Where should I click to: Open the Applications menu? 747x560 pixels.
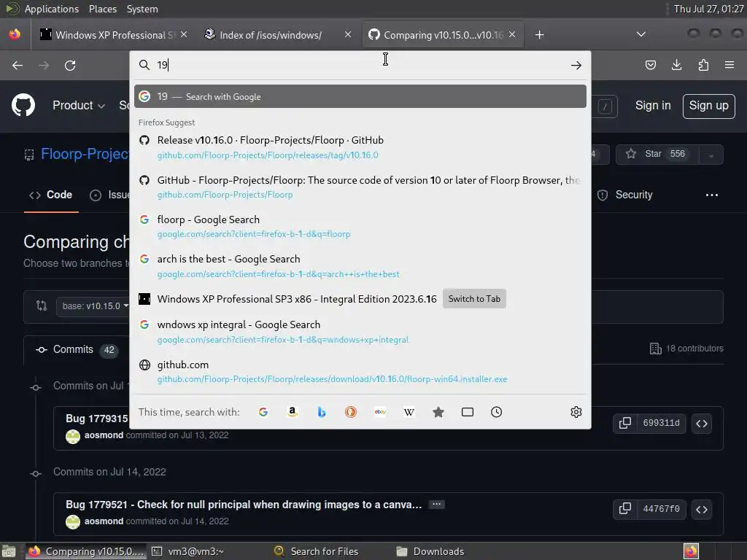52,9
